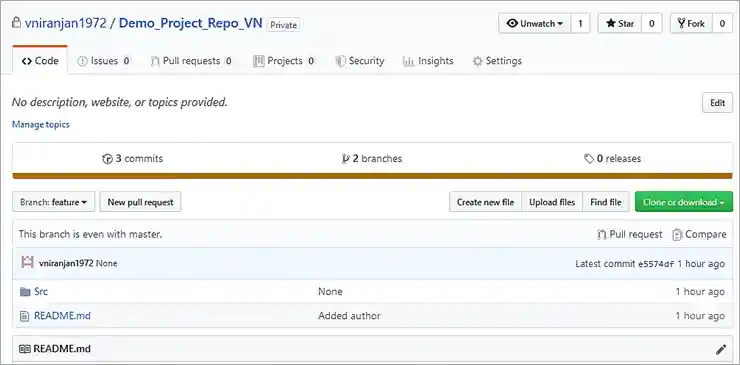Viewport: 740px width, 365px height.
Task: Open the Issues tab
Action: [103, 61]
